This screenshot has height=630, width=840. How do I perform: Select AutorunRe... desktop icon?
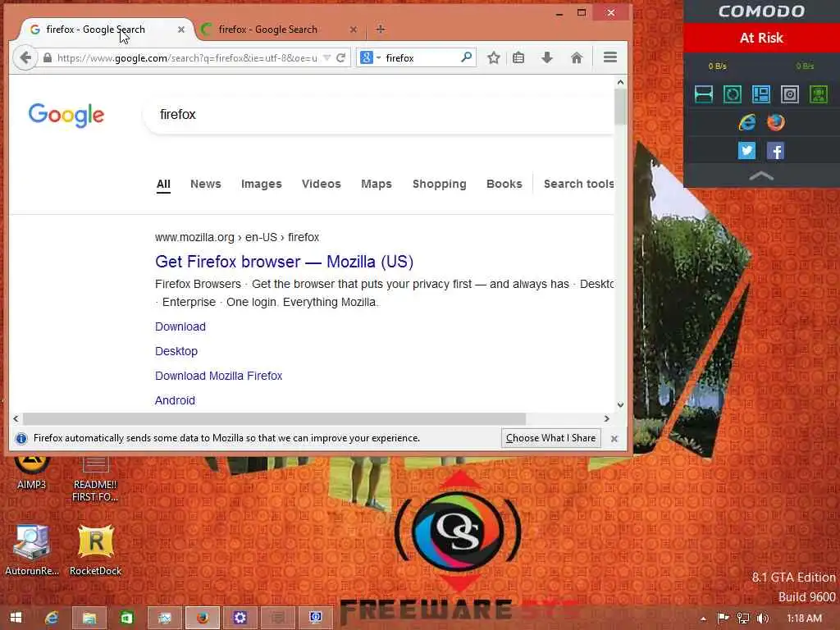pyautogui.click(x=32, y=550)
